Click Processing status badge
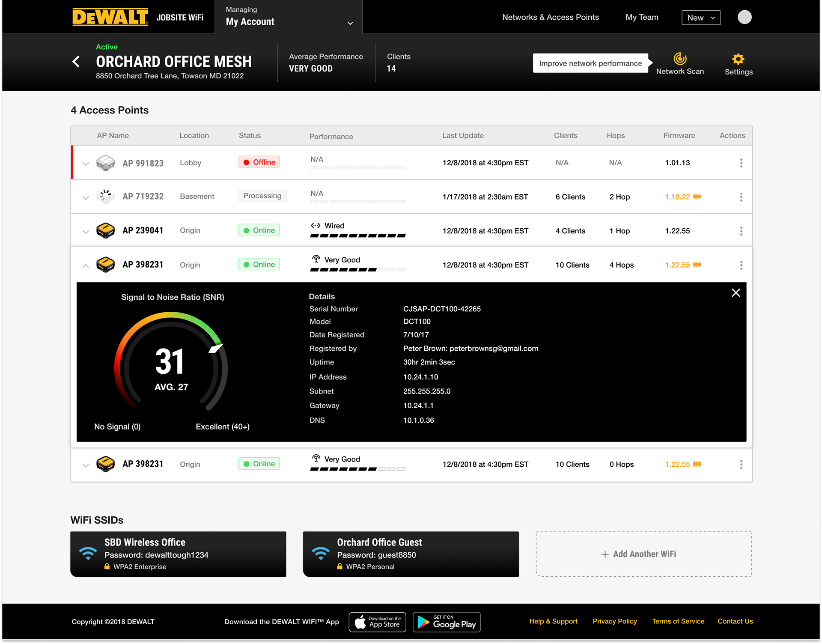The width and height of the screenshot is (822, 644). [262, 196]
